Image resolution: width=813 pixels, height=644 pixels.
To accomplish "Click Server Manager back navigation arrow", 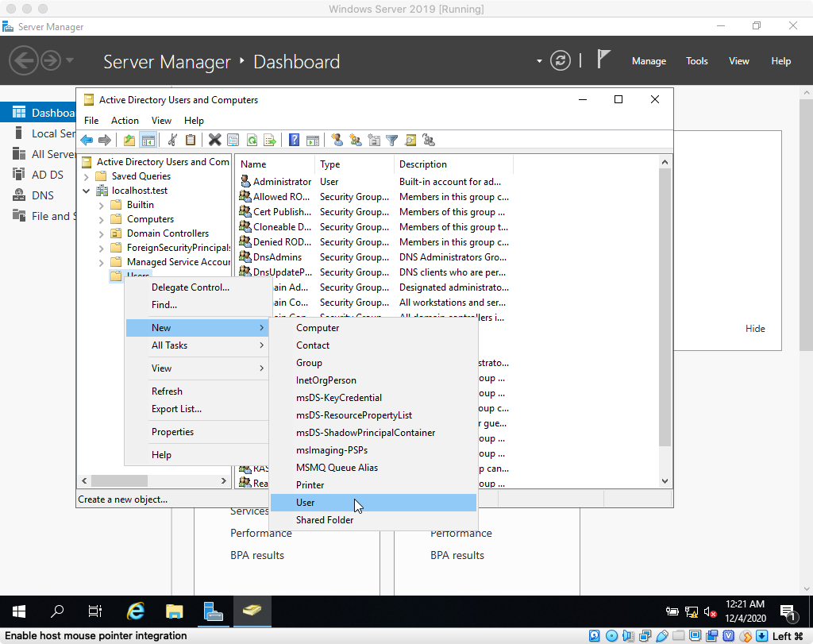I will [x=23, y=60].
